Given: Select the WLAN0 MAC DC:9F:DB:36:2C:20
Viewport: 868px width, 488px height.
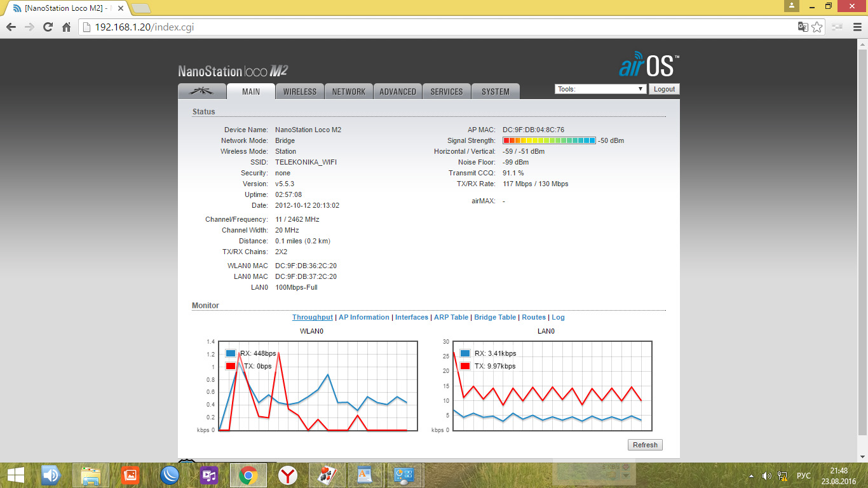Looking at the screenshot, I should tap(306, 266).
